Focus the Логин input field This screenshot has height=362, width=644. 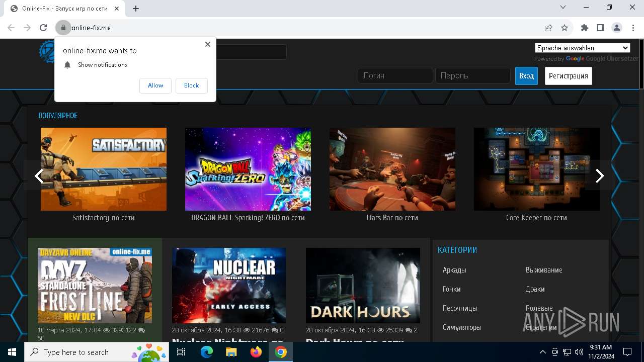click(x=395, y=76)
